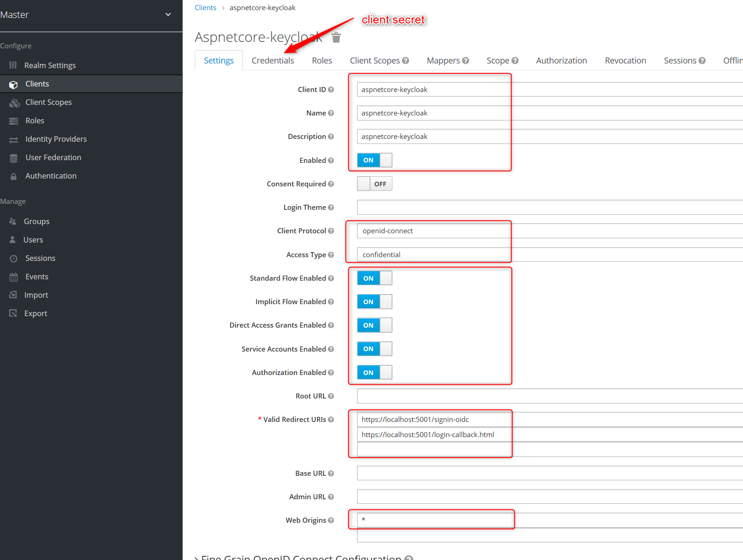Click the Base URL input field
Viewport: 743px width, 560px height.
(x=550, y=473)
